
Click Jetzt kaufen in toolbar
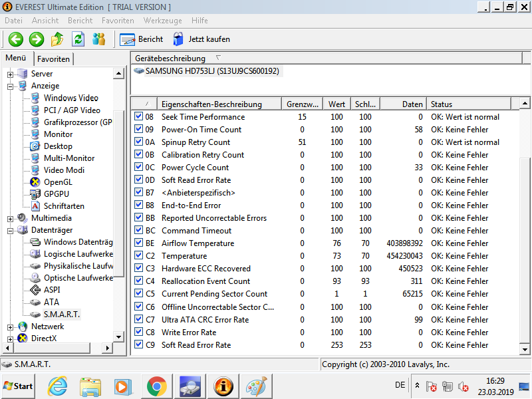[201, 39]
